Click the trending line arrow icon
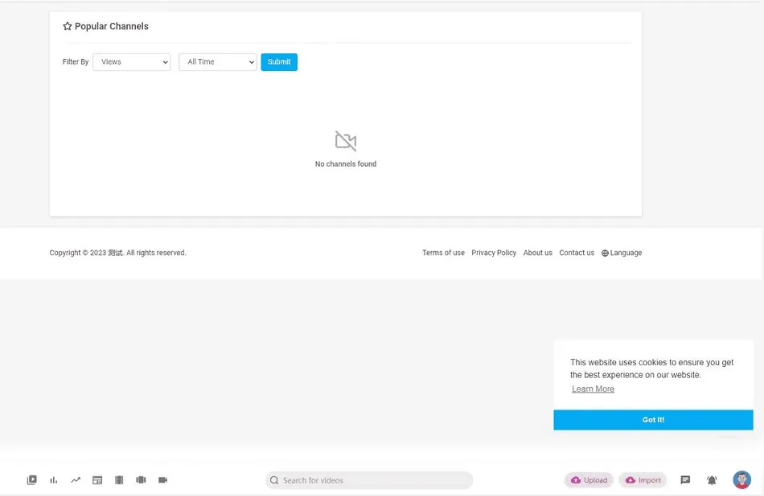 pos(76,480)
